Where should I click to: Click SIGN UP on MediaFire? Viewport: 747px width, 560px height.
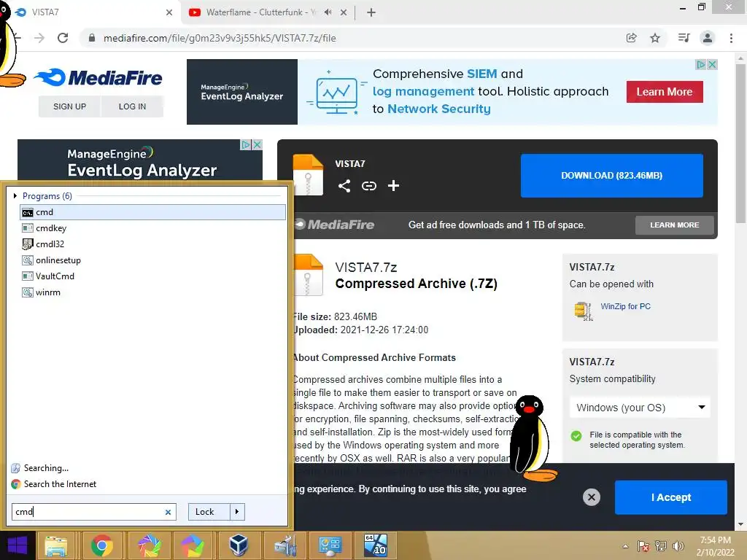coord(69,106)
